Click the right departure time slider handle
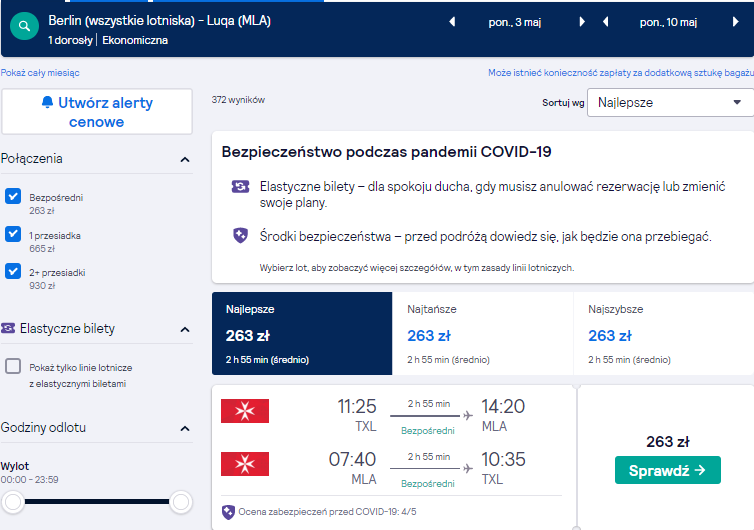Screen dimensions: 754x530 (181, 502)
